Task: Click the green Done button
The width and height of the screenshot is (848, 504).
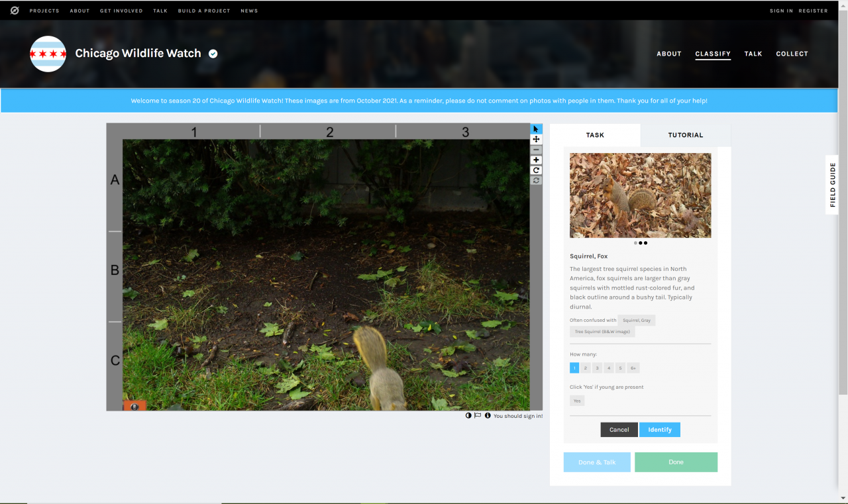Action: click(676, 462)
